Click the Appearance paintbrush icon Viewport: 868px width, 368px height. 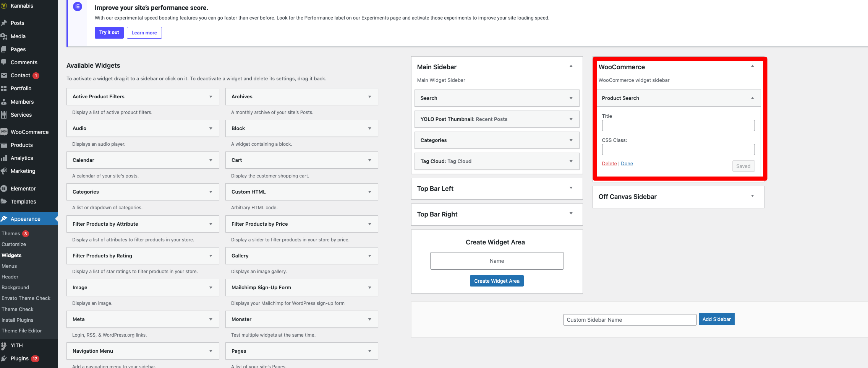[4, 219]
